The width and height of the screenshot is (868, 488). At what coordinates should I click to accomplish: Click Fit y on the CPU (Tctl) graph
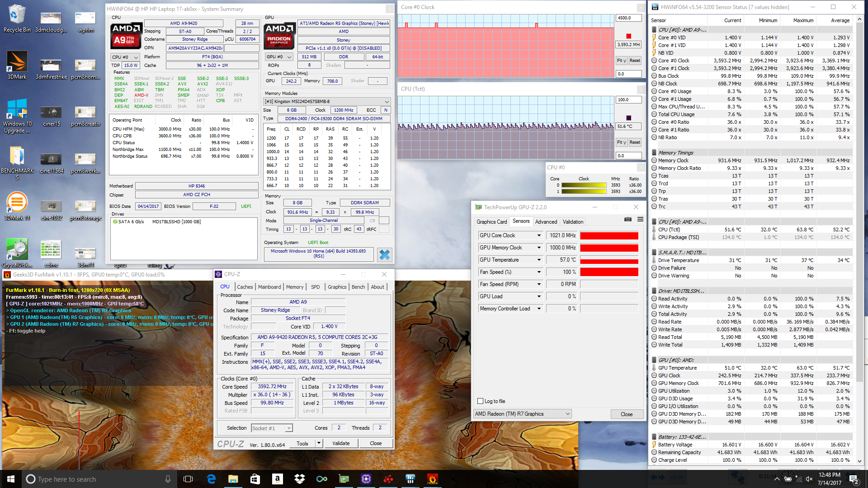[622, 142]
